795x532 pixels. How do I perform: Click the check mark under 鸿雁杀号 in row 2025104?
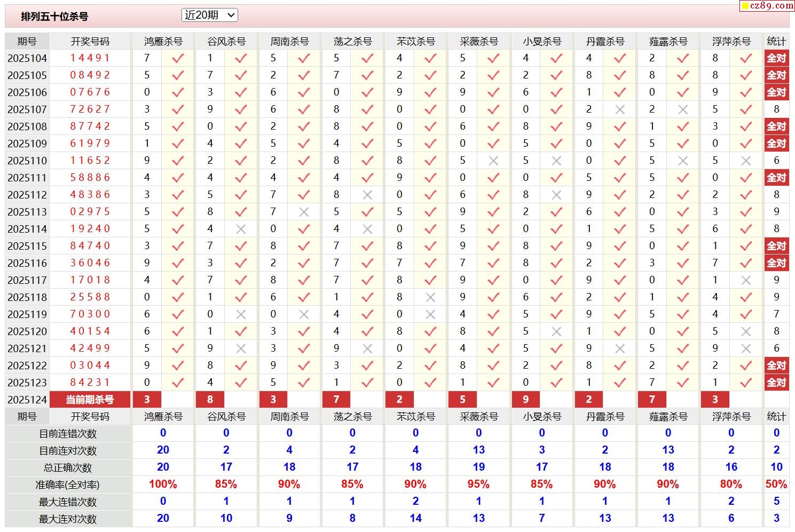[x=178, y=58]
